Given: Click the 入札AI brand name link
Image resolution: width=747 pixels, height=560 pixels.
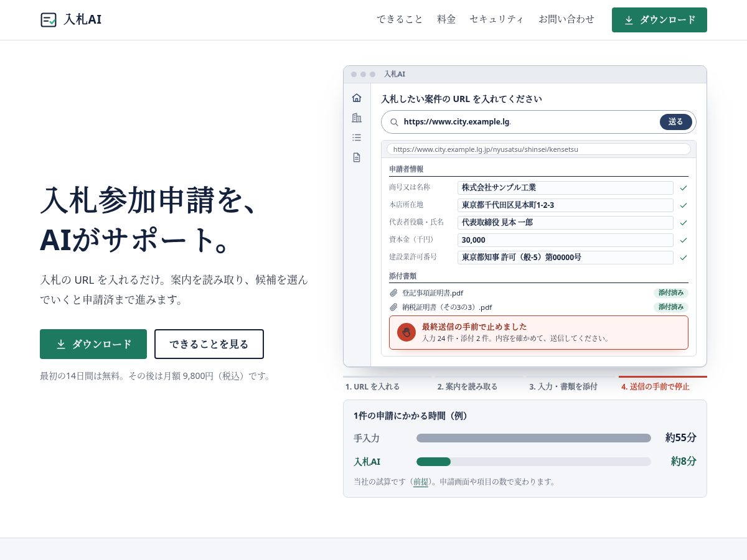Looking at the screenshot, I should pos(82,20).
